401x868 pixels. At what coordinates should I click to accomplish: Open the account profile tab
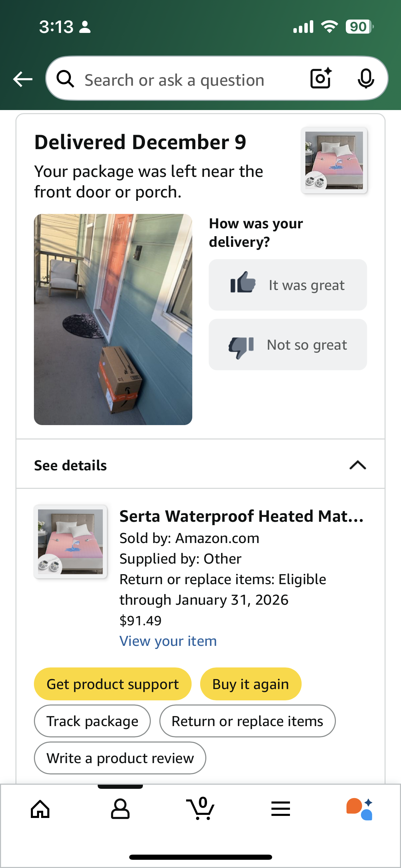tap(120, 809)
